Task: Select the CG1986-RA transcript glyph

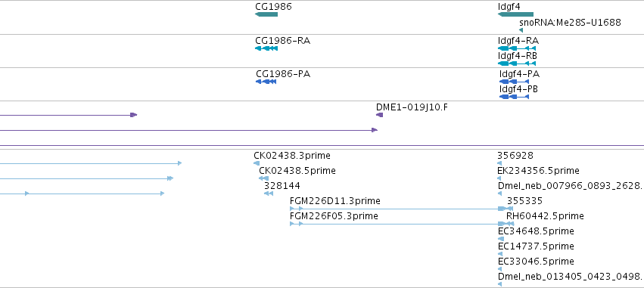Action: (266, 48)
